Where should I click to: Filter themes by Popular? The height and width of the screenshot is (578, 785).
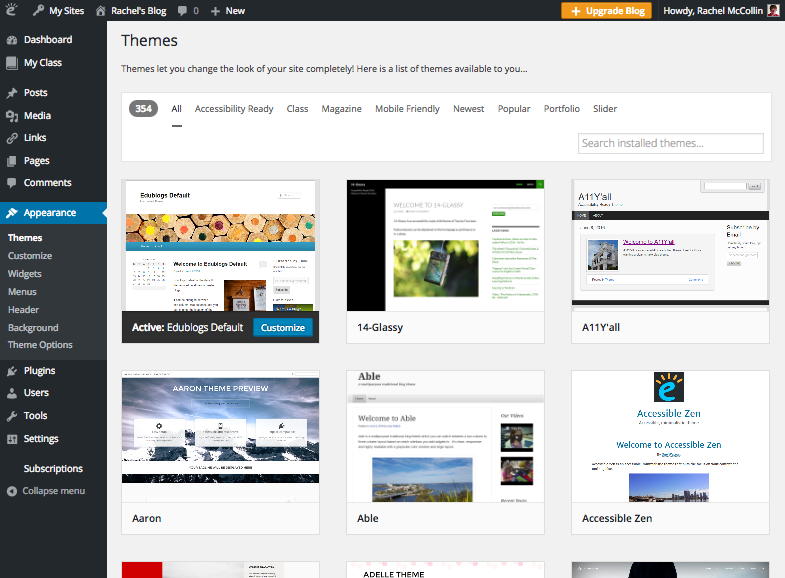[x=514, y=109]
